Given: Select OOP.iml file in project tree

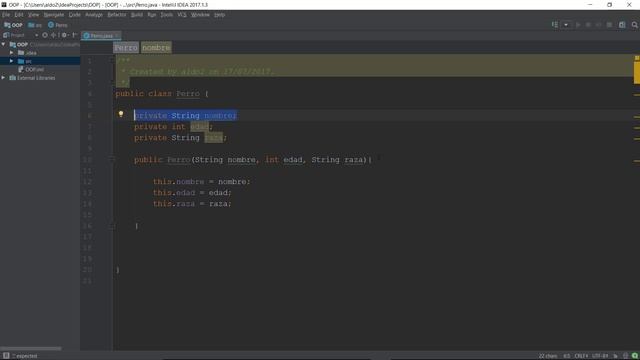Looking at the screenshot, I should pos(31,69).
